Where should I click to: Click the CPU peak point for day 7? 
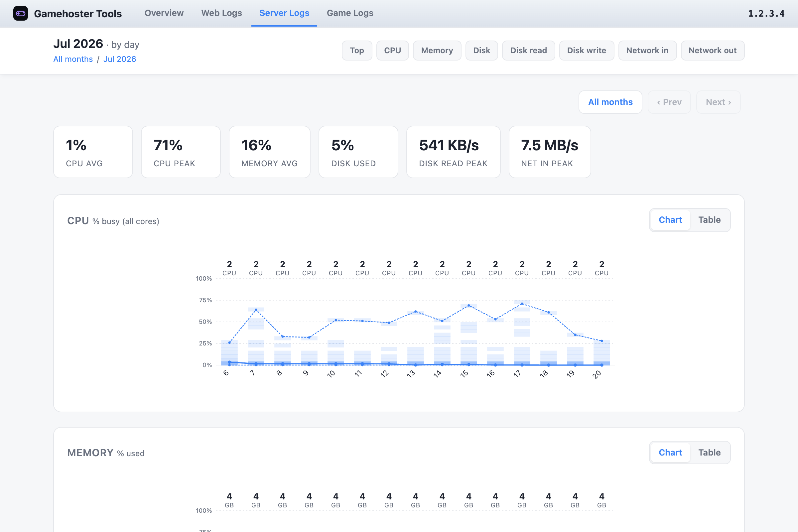[x=256, y=310]
